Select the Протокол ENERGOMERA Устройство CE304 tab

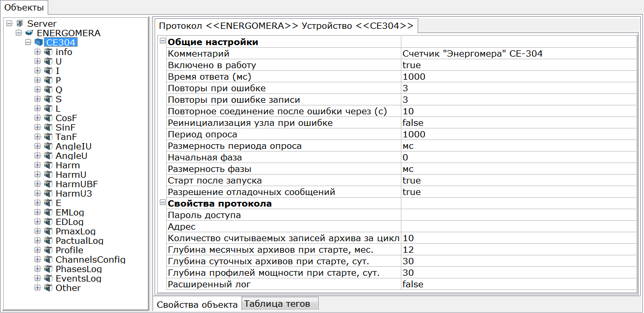[x=286, y=26]
